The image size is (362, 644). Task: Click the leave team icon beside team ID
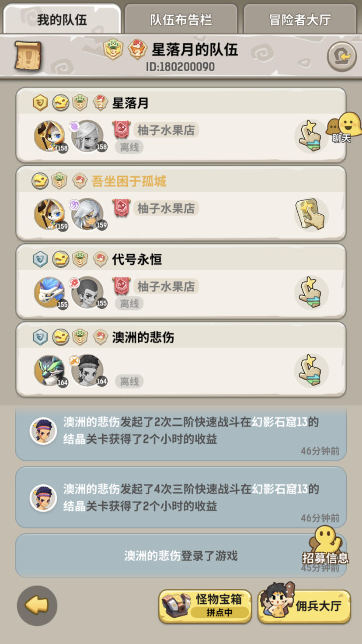point(341,56)
